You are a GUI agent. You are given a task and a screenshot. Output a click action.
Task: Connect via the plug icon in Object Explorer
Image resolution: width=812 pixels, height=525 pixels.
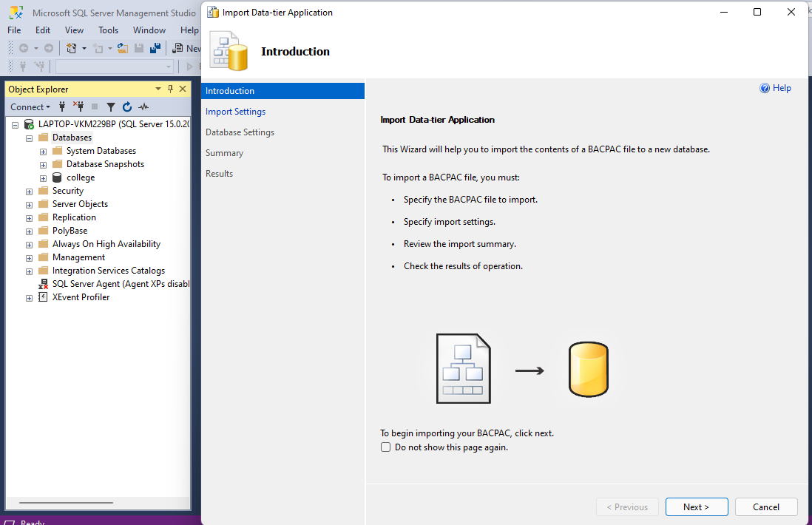point(62,106)
